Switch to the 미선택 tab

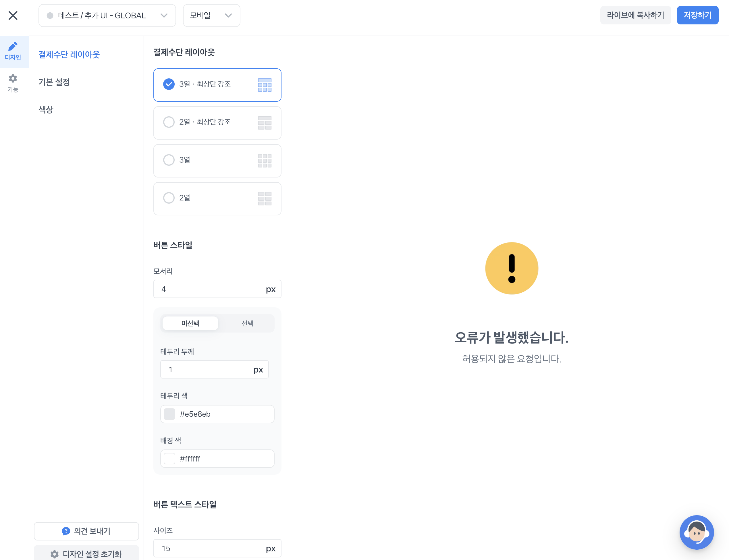click(190, 323)
